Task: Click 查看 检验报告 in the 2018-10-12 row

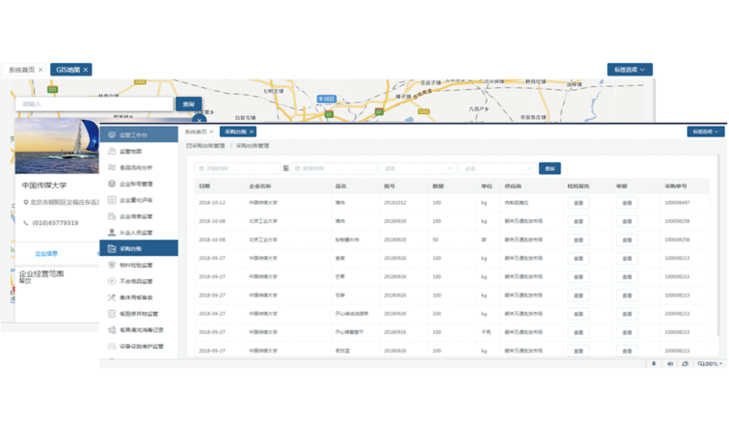Action: click(578, 203)
